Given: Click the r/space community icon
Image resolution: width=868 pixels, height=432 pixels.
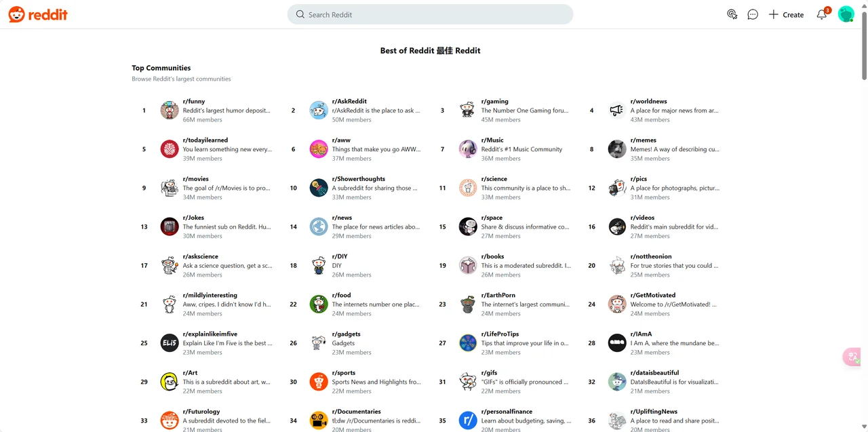Looking at the screenshot, I should click(468, 227).
